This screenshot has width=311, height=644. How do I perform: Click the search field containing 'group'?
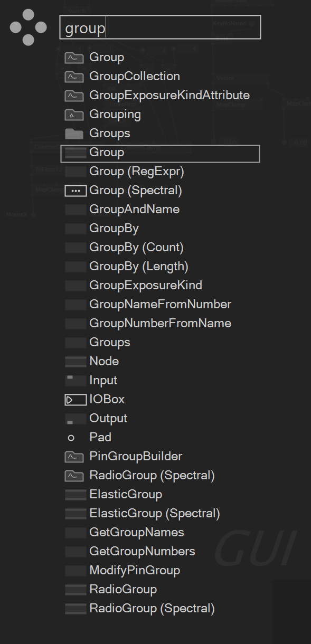pos(160,27)
